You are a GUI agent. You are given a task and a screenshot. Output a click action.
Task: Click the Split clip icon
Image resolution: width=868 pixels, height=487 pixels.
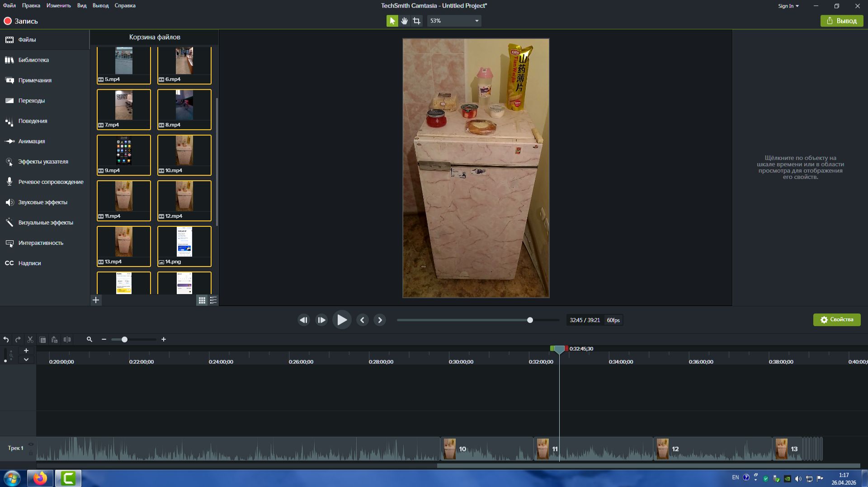(67, 339)
